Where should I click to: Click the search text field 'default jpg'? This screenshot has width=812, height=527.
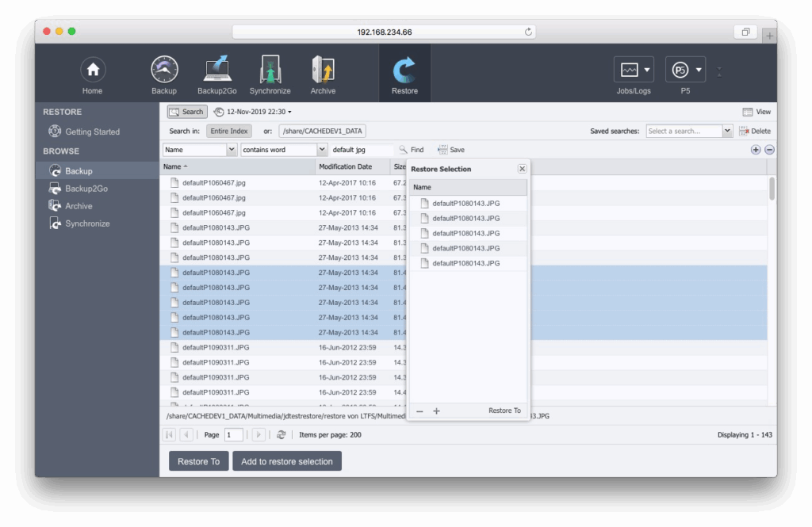(361, 150)
